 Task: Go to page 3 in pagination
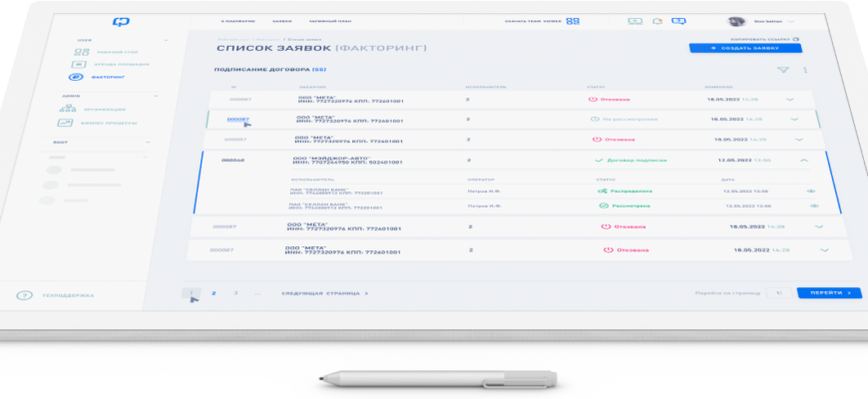pyautogui.click(x=235, y=293)
